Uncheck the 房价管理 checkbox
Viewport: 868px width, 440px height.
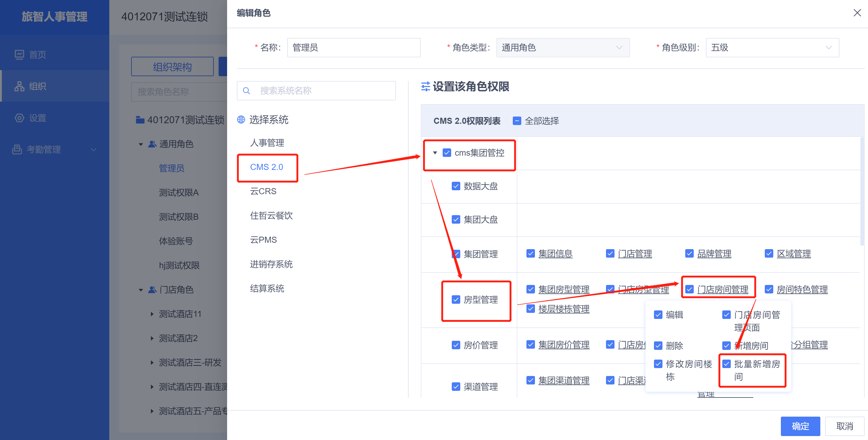[x=456, y=345]
